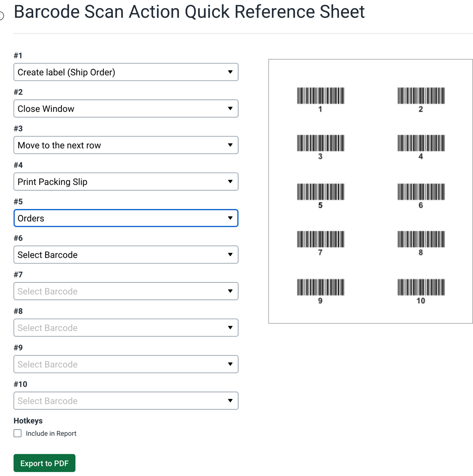
Task: Click the #5 field label
Action: tap(18, 202)
